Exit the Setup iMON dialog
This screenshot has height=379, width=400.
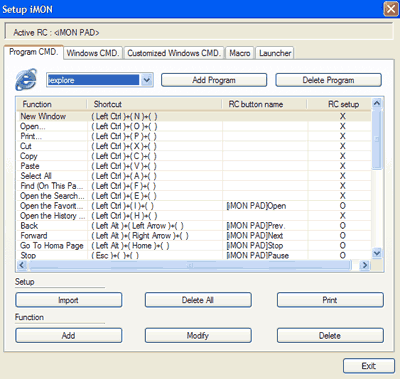(369, 366)
